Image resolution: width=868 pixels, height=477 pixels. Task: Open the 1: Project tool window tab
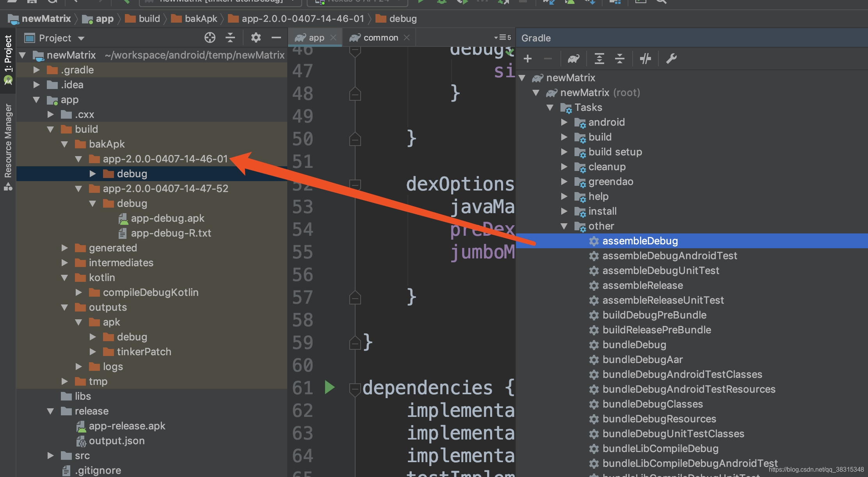tap(8, 60)
